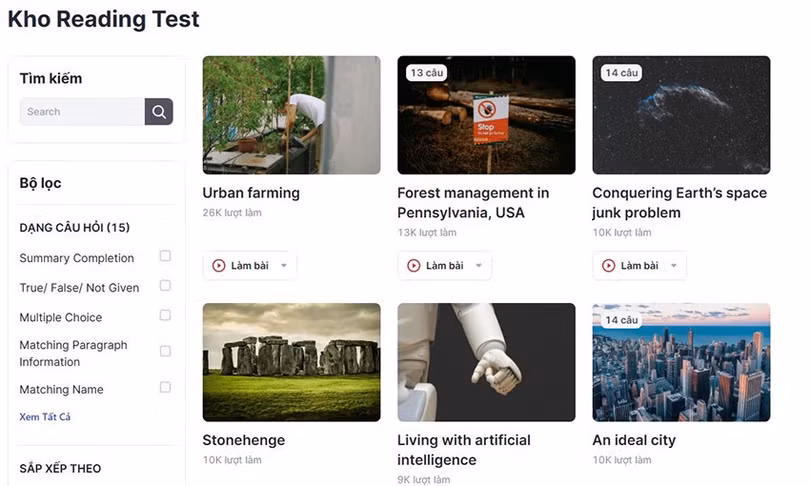Click the play icon under Forest management
This screenshot has height=486, width=810.
(414, 265)
